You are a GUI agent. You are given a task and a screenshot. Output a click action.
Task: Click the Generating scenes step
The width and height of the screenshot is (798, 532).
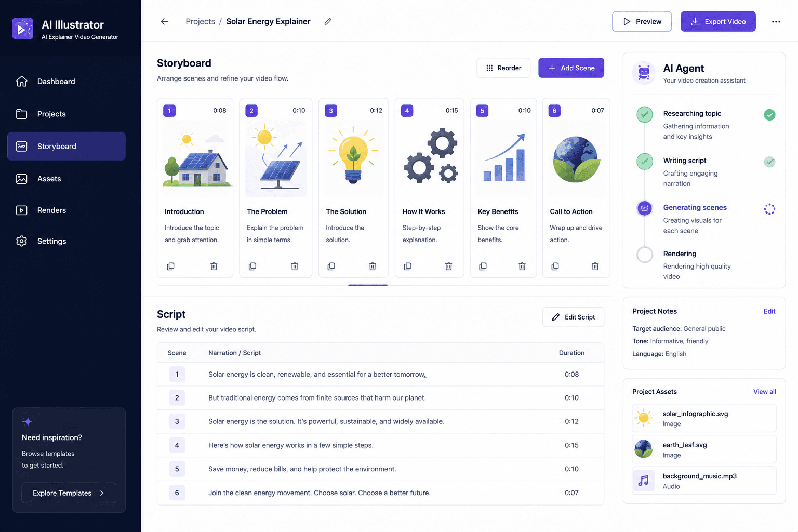pos(706,219)
